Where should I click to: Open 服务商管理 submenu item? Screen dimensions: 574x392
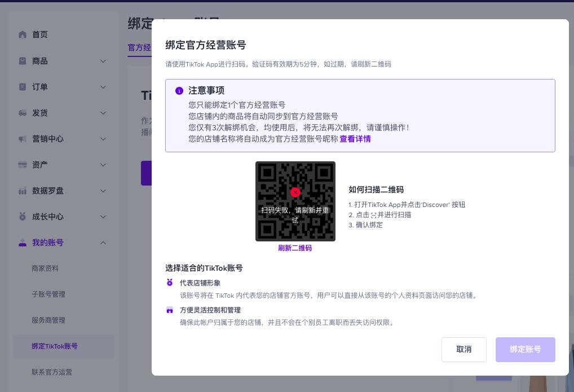click(48, 320)
